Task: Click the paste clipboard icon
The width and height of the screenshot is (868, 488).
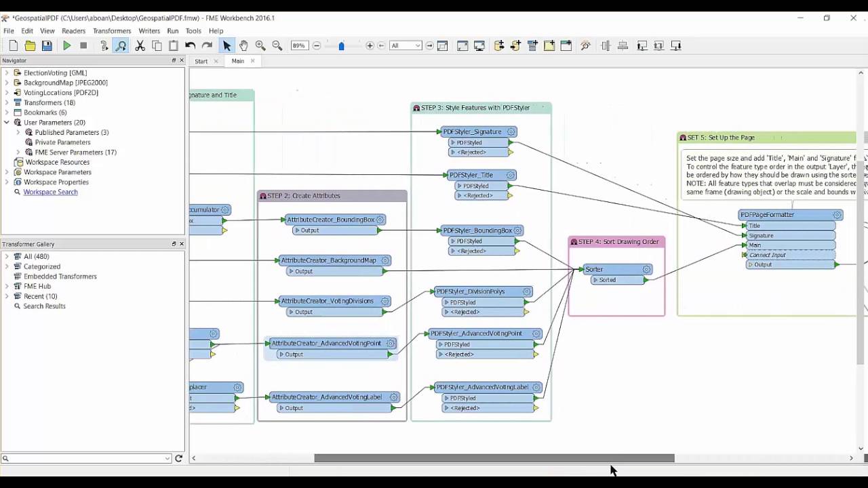Action: click(x=173, y=45)
